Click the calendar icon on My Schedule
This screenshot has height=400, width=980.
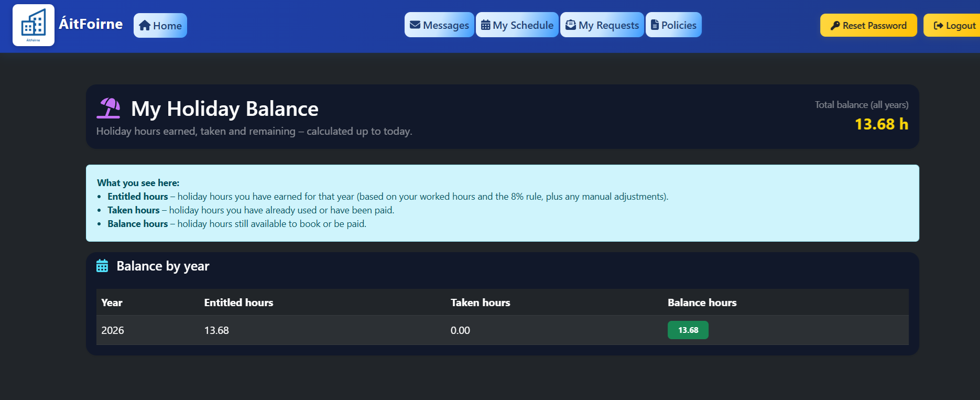(x=486, y=25)
